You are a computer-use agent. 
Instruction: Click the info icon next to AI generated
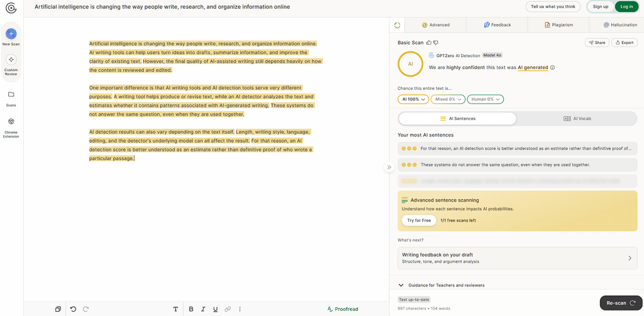click(552, 67)
